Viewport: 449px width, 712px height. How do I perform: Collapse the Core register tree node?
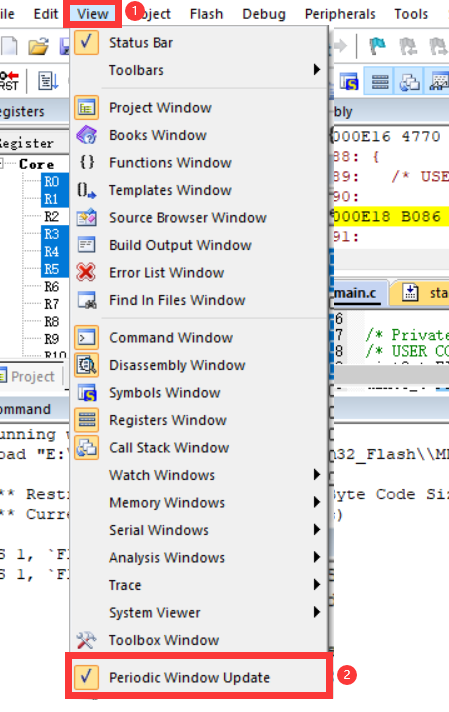coord(2,163)
